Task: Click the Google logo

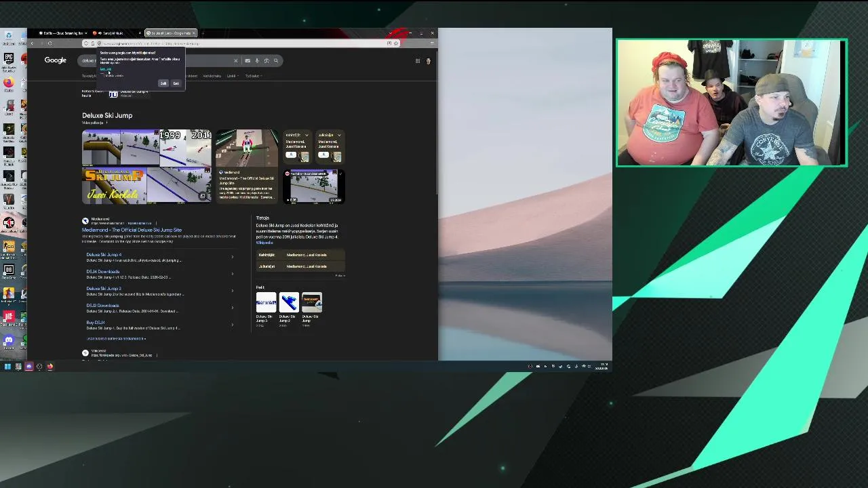Action: click(x=56, y=60)
